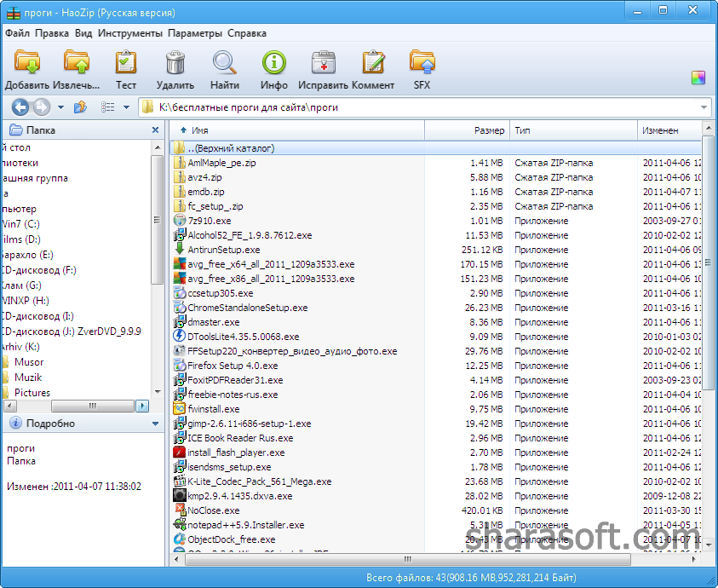Select the ObjectDock_free.exe icon

pyautogui.click(x=180, y=539)
